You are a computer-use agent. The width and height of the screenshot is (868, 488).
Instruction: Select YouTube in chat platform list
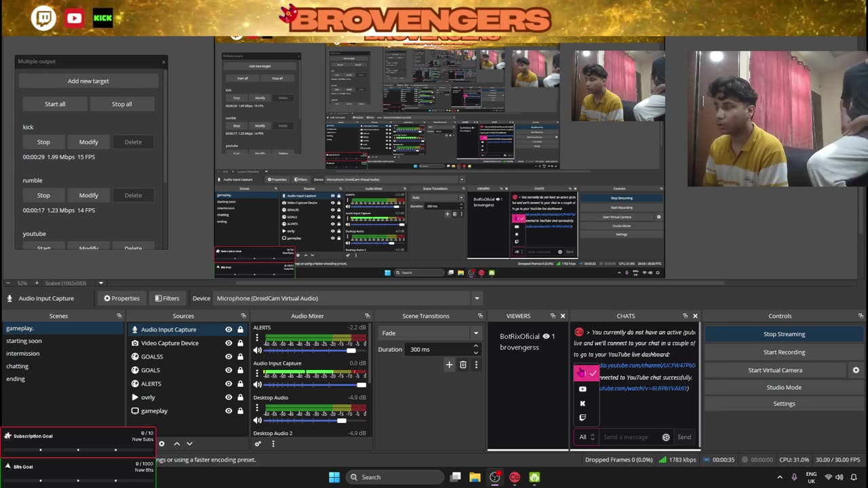click(x=583, y=389)
